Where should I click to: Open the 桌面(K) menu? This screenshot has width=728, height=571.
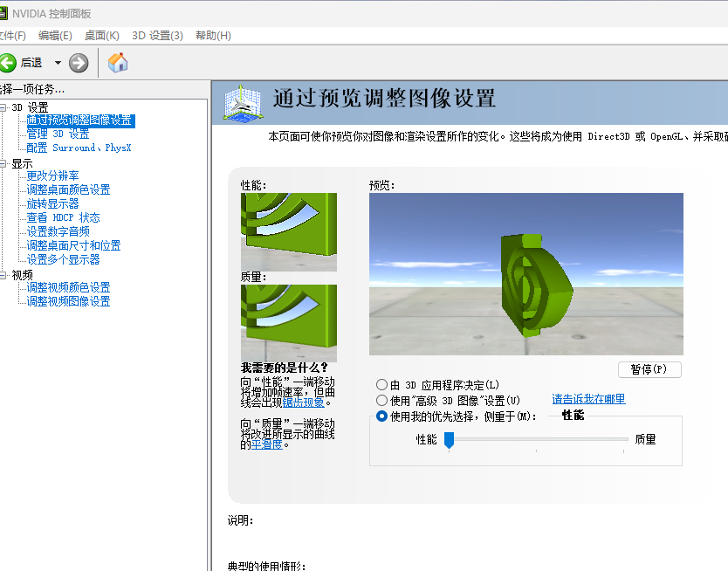pos(101,36)
